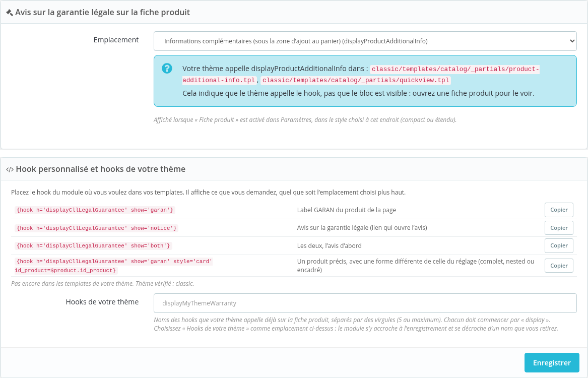The width and height of the screenshot is (588, 378).
Task: Click the quickview.tpl template path
Action: (356, 80)
